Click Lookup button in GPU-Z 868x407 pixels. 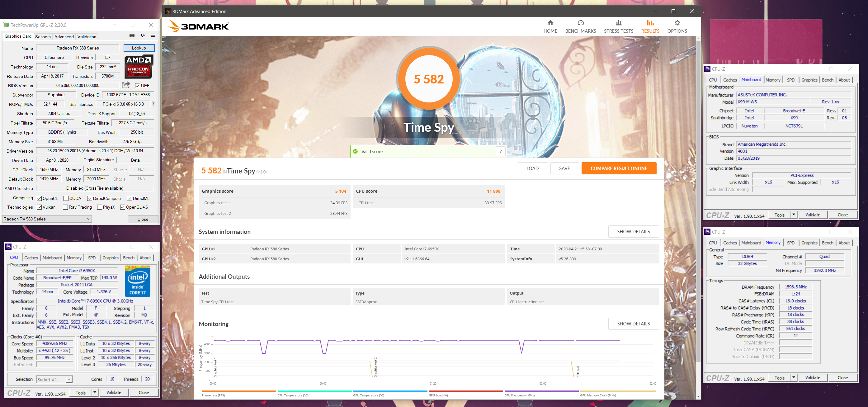pos(139,48)
